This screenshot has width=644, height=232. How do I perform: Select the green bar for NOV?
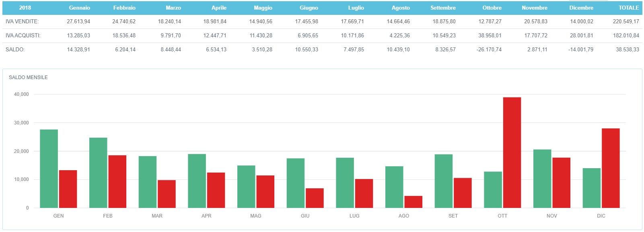[542, 179]
